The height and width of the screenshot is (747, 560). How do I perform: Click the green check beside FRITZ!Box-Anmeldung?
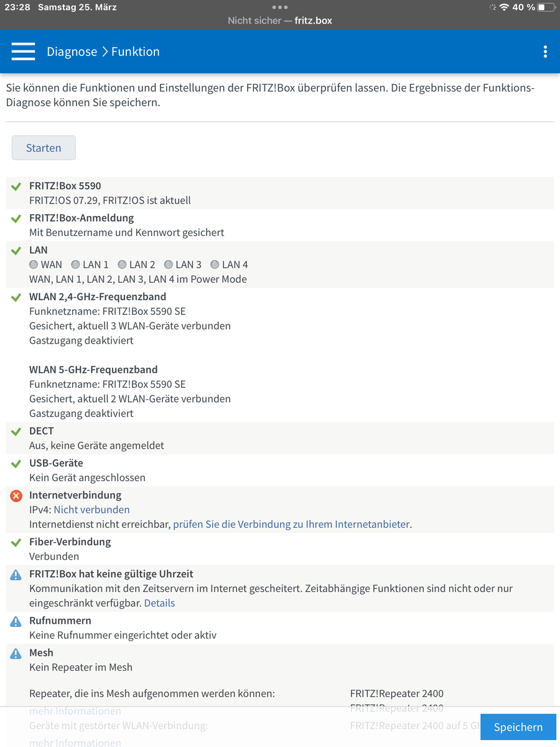point(16,218)
